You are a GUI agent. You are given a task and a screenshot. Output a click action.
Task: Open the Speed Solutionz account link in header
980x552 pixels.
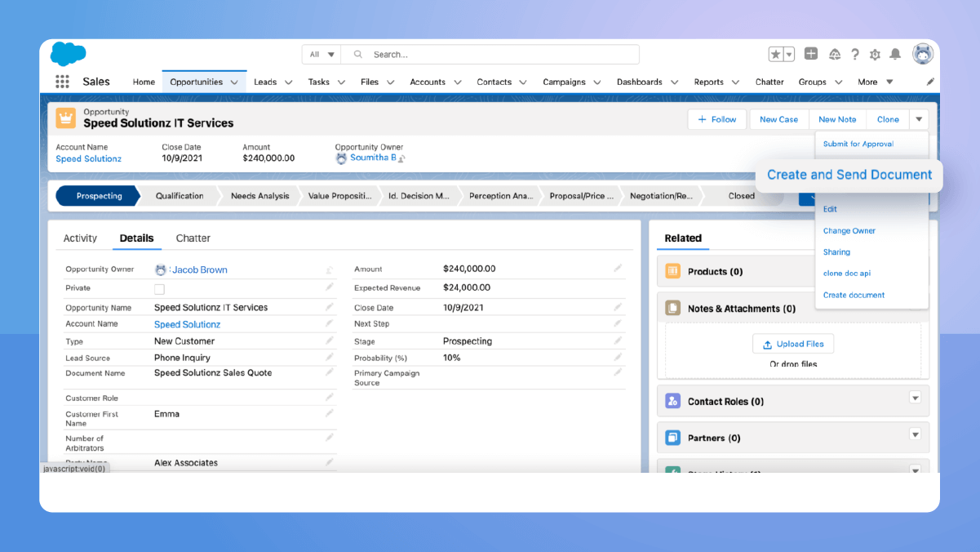tap(88, 158)
